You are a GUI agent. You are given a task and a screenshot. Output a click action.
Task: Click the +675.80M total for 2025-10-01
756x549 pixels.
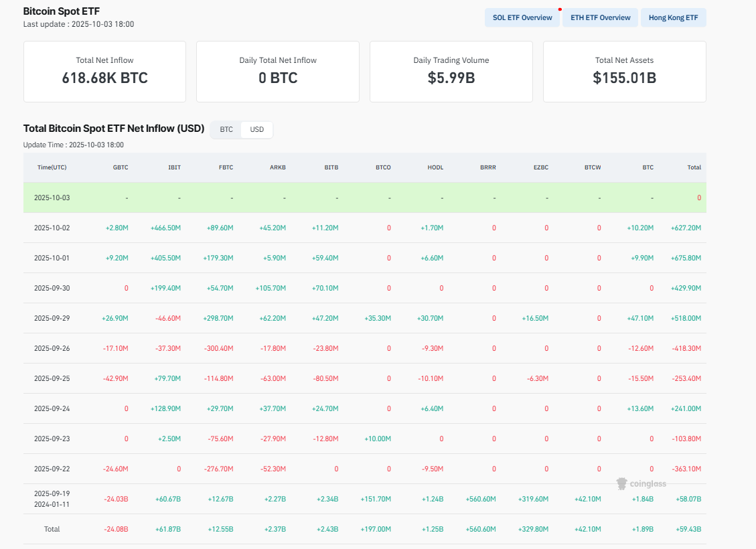click(x=685, y=257)
